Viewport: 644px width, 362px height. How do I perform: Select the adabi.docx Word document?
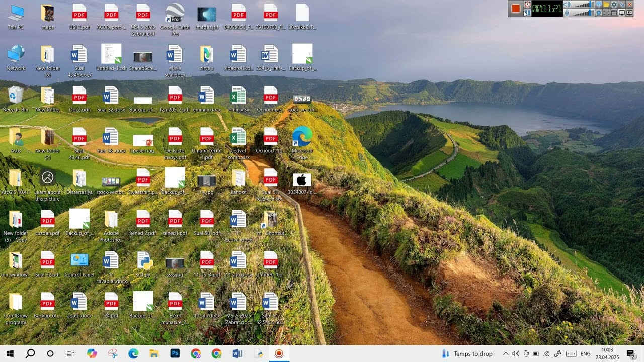(79, 305)
